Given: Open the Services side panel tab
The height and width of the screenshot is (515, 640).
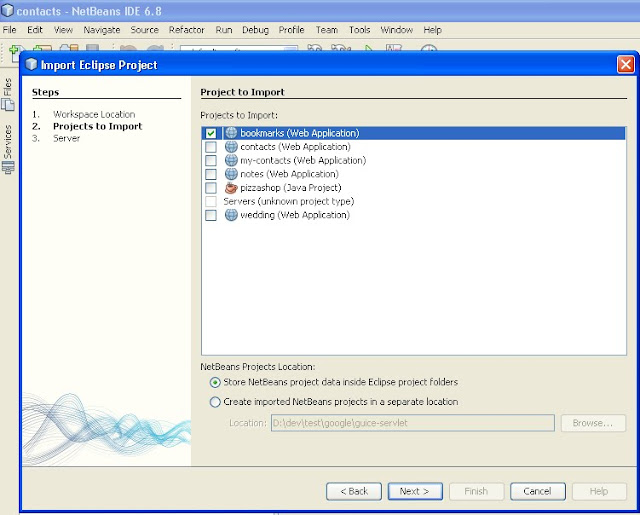Looking at the screenshot, I should coord(8,150).
